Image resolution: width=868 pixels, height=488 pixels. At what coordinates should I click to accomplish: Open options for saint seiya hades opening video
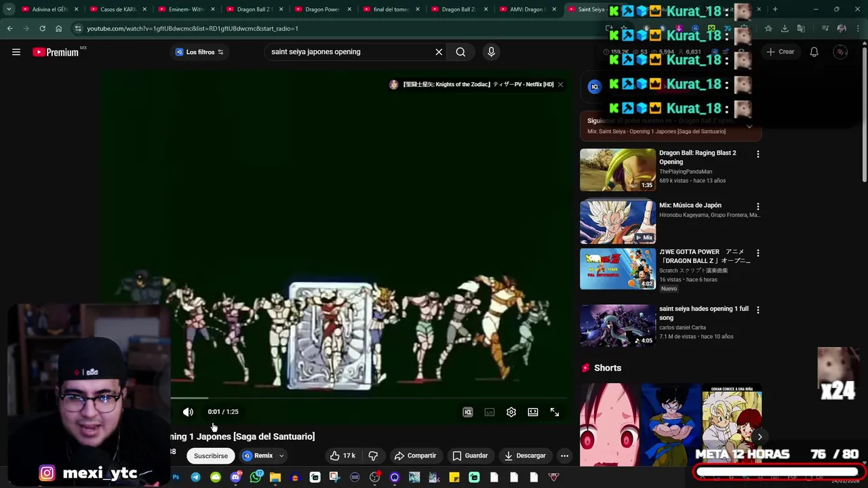coord(758,310)
